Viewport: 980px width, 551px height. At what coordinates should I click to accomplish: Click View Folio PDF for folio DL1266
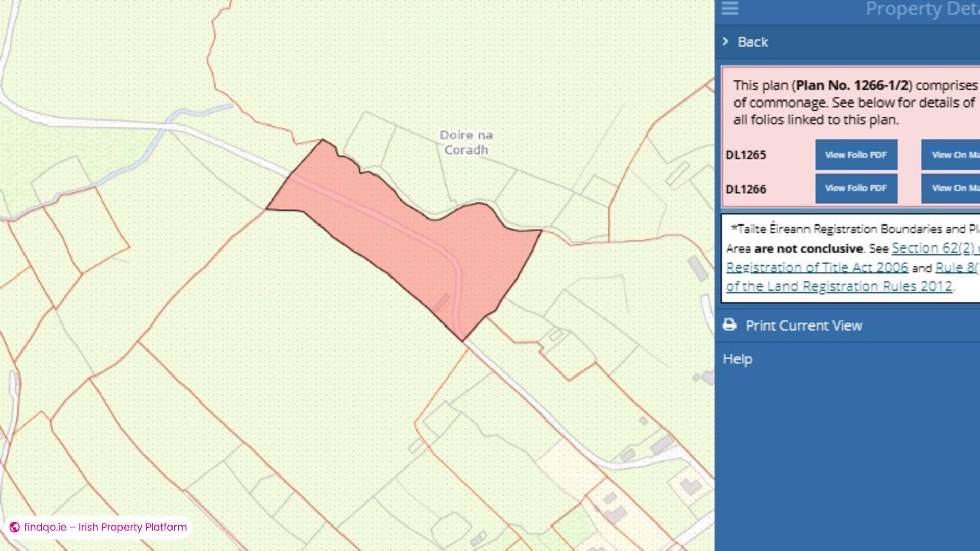tap(856, 188)
